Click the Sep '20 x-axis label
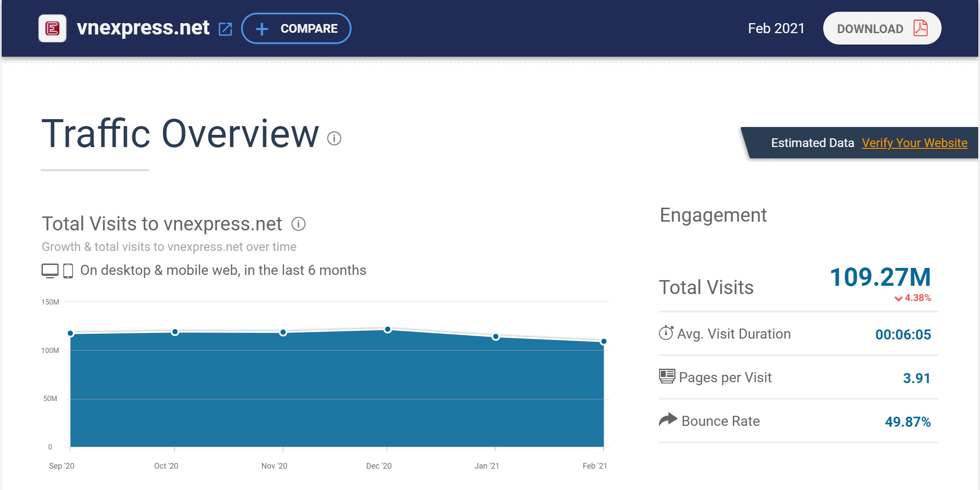The width and height of the screenshot is (980, 490). pos(62,466)
